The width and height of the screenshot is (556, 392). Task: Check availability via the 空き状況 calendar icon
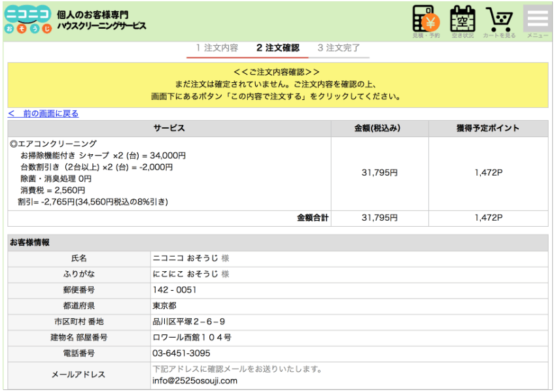coord(463,18)
